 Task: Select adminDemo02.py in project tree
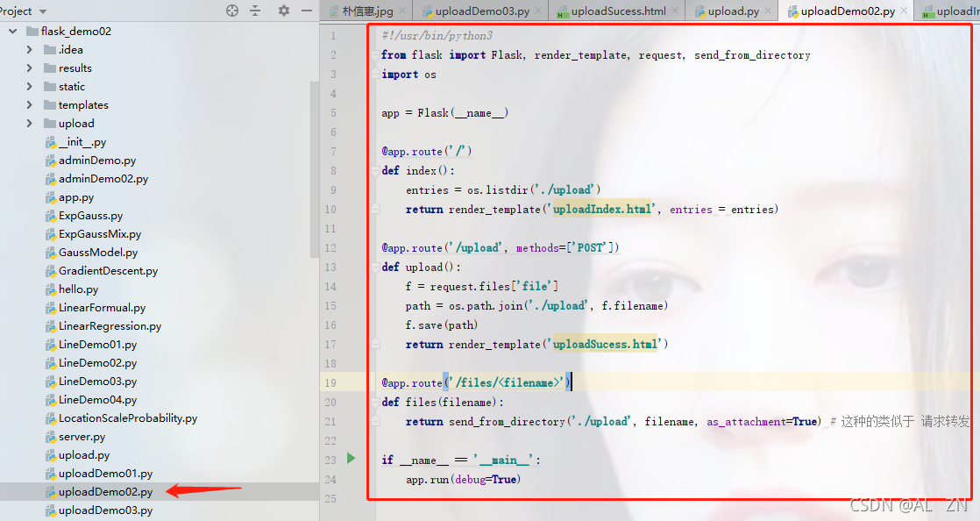[97, 179]
